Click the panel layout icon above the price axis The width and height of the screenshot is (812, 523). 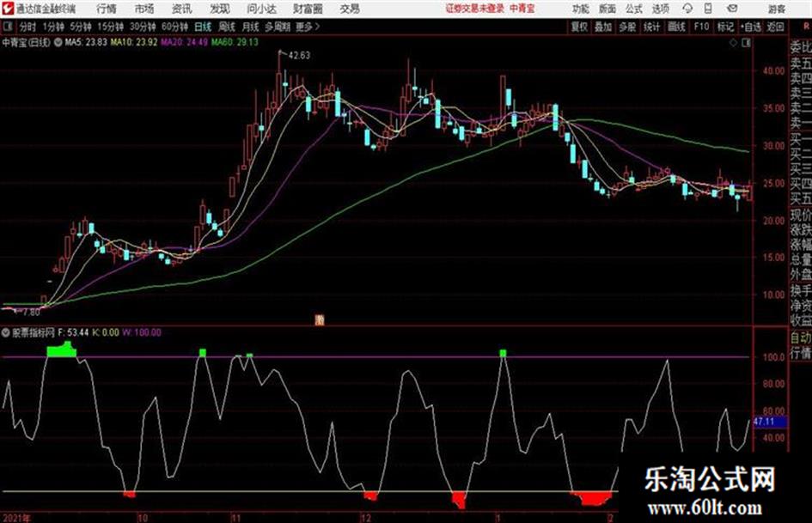[746, 43]
